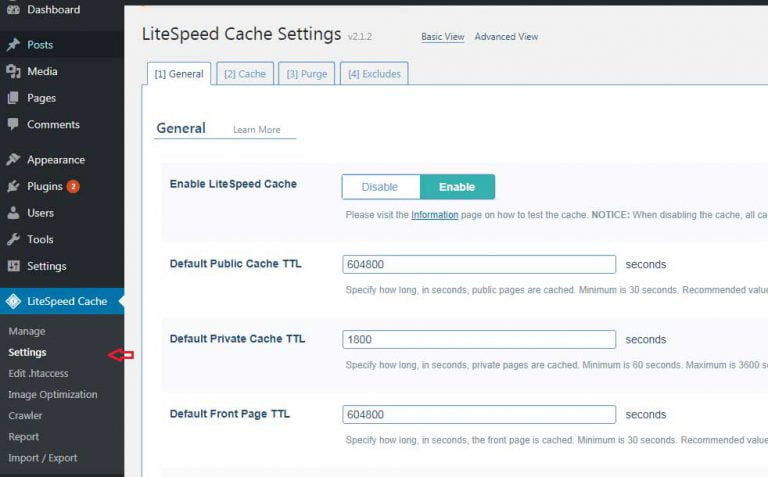Enable LiteSpeed Cache toggle
The width and height of the screenshot is (768, 477).
coord(457,187)
